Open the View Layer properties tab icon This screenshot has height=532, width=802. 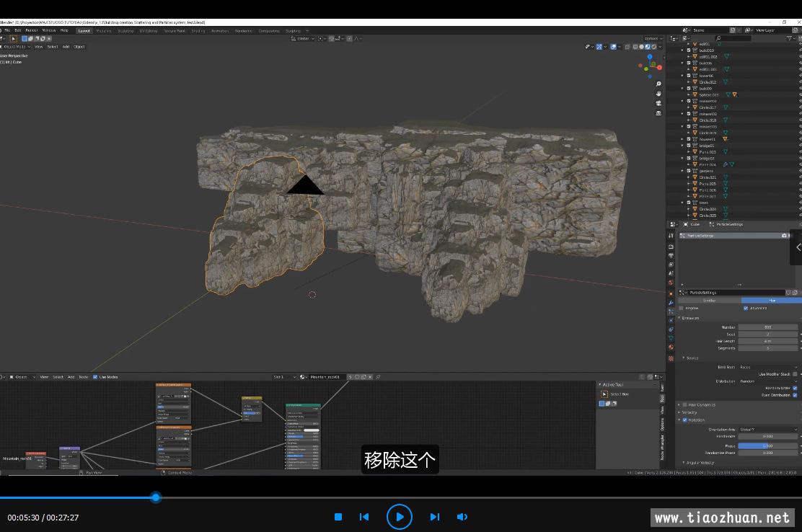click(671, 265)
